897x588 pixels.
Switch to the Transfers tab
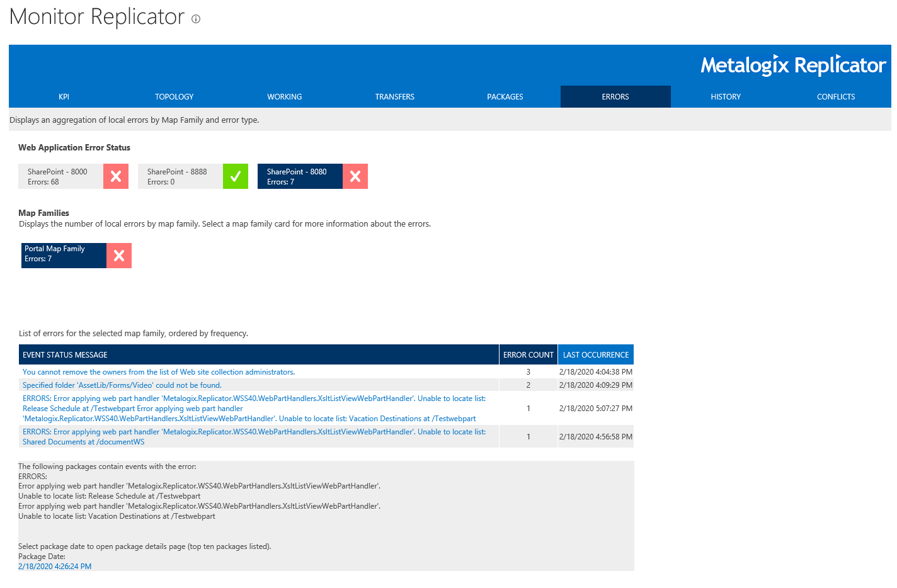tap(394, 96)
